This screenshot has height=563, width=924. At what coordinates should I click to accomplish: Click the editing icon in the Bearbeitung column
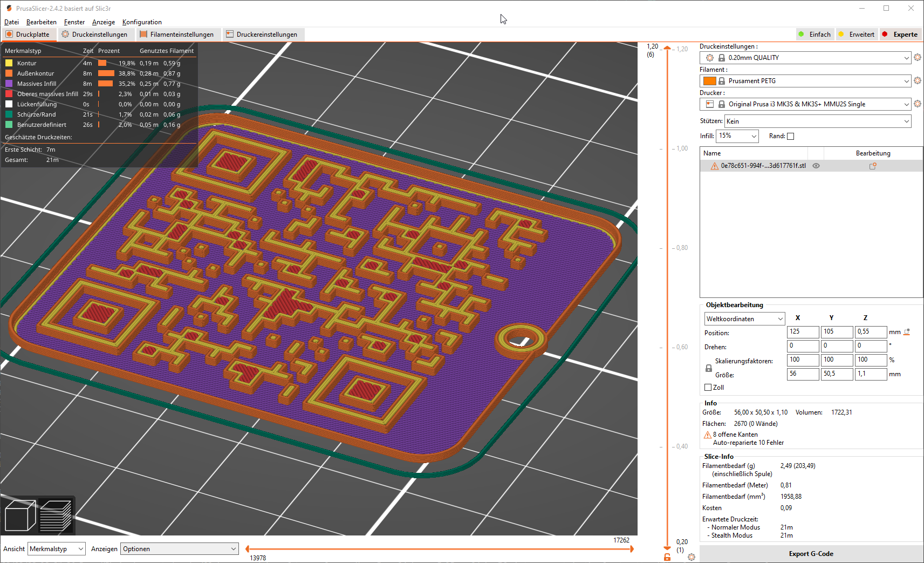(x=873, y=166)
